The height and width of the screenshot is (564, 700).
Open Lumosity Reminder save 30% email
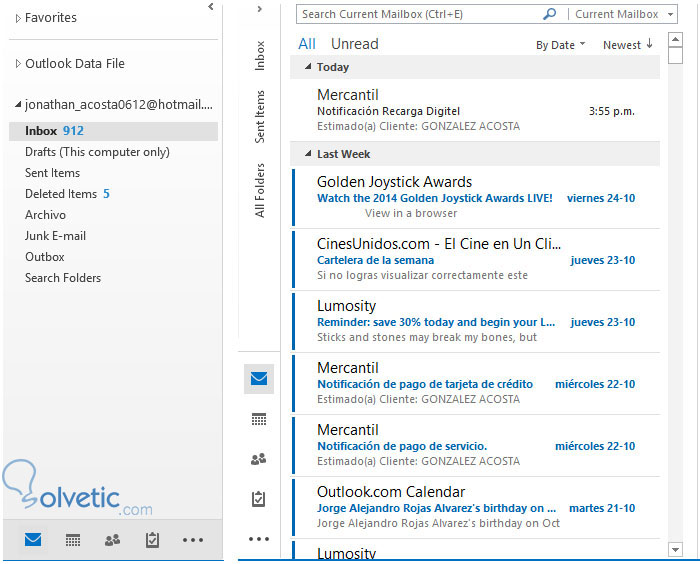(x=475, y=322)
